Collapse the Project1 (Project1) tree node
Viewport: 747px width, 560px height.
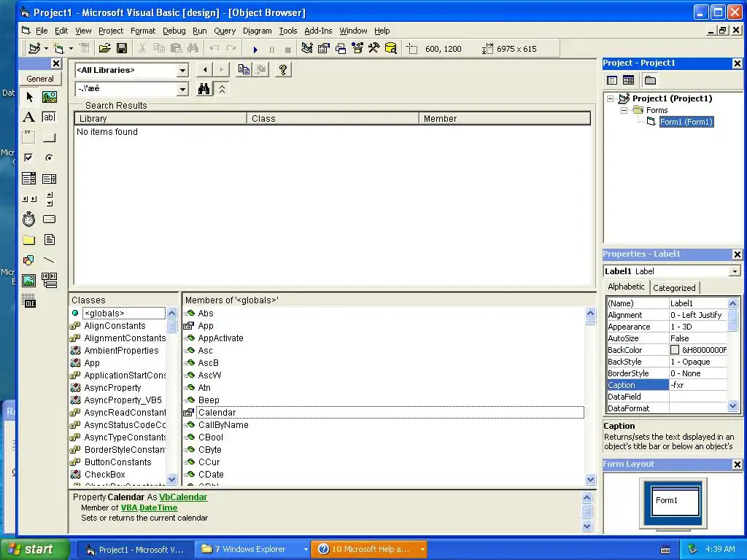pos(611,98)
